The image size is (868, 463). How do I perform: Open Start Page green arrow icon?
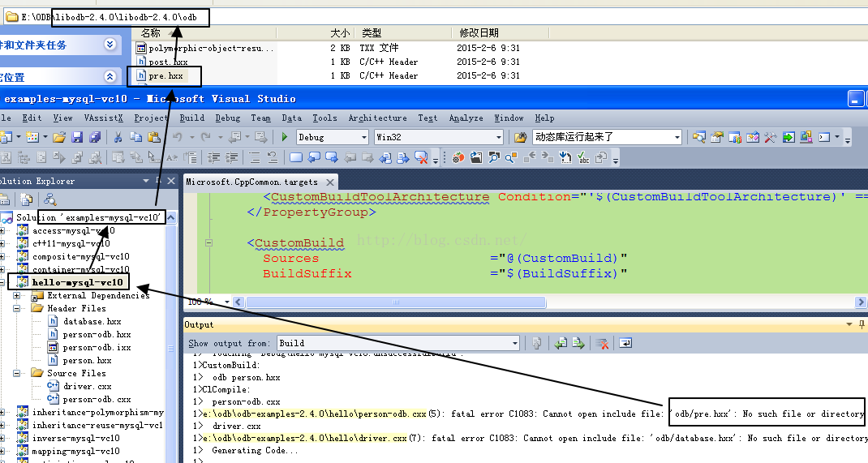789,137
